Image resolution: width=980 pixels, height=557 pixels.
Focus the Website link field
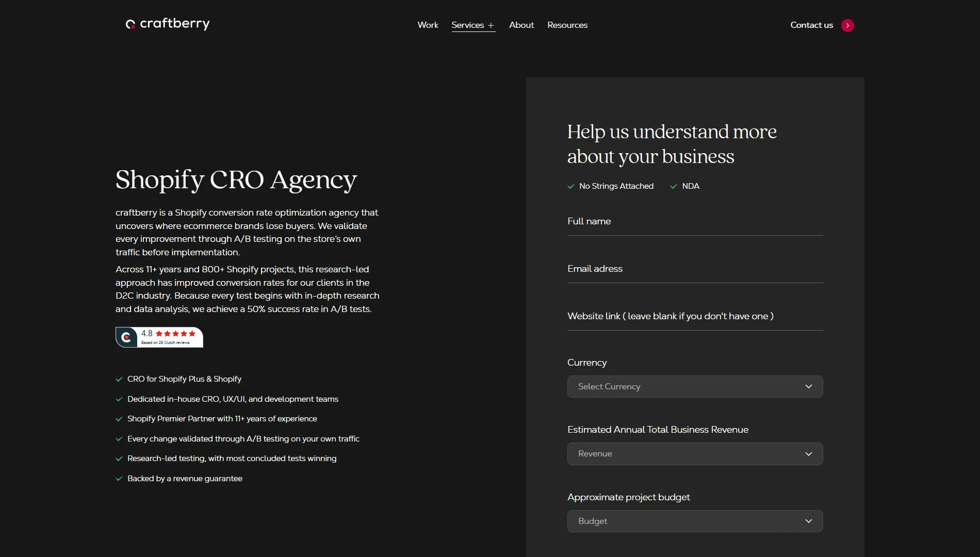coord(695,317)
